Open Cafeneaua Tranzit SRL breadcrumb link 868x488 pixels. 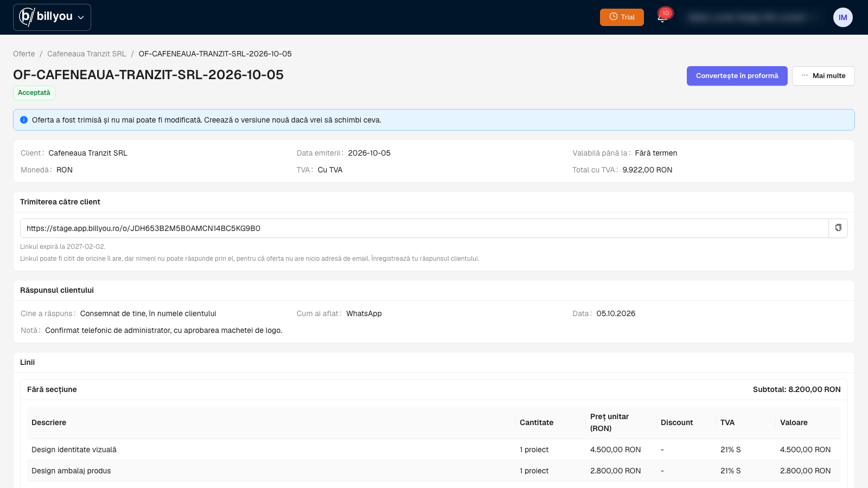(87, 54)
